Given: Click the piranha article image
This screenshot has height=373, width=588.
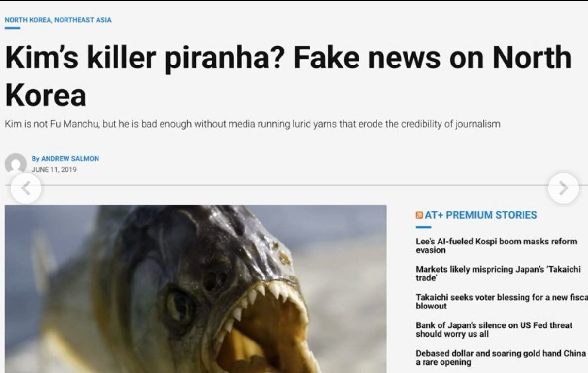Looking at the screenshot, I should 196,289.
